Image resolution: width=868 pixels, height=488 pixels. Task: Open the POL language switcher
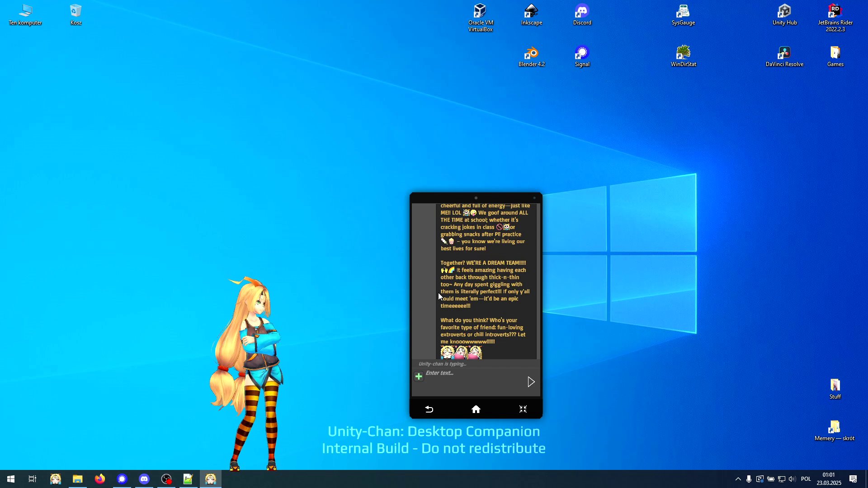[x=806, y=479]
